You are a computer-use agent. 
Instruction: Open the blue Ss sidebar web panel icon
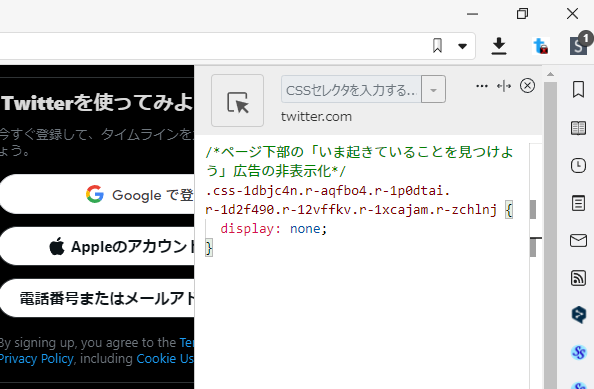tap(578, 352)
